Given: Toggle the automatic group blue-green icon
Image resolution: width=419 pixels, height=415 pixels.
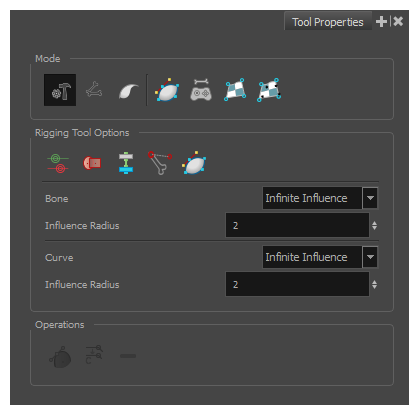Looking at the screenshot, I should click(126, 163).
